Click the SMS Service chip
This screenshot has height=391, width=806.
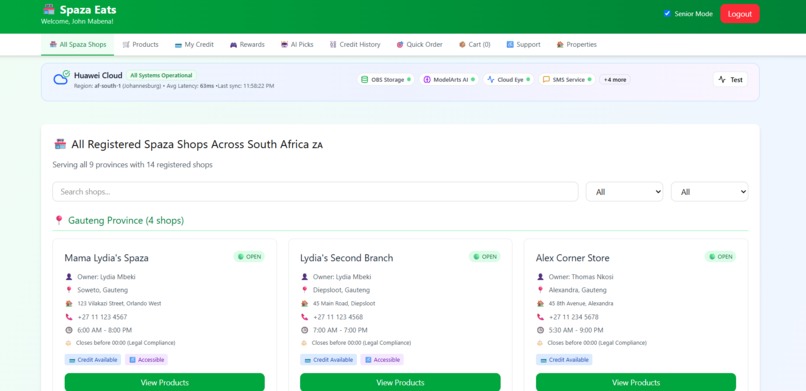pyautogui.click(x=567, y=80)
